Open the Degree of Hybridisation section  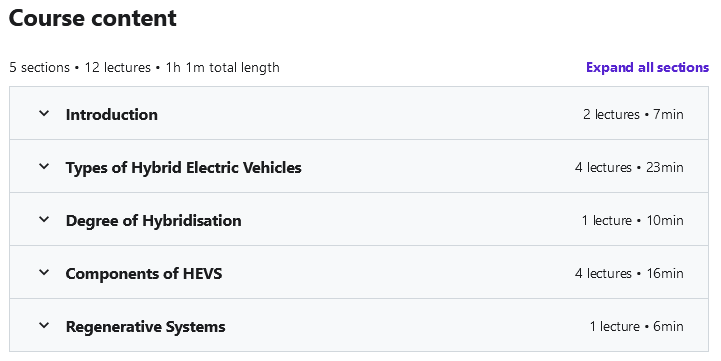[154, 220]
